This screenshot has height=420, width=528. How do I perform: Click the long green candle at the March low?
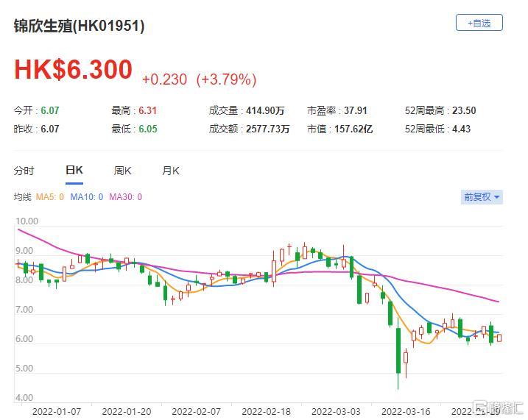pyautogui.click(x=398, y=351)
